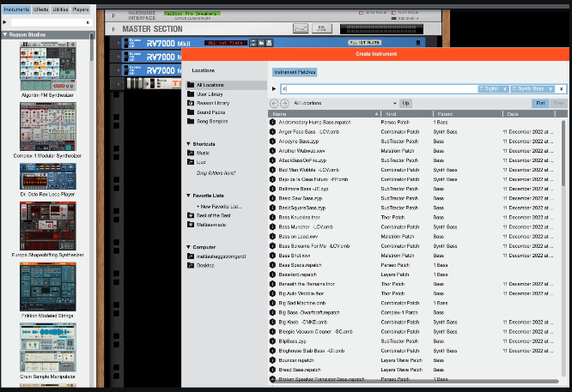Viewport: 572px width, 392px height.
Task: Collapse the Reason Studios device group
Action: [5, 34]
